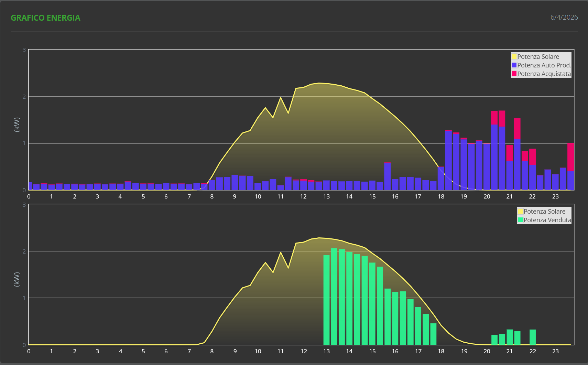The image size is (588, 365).
Task: Select the isolated green bar at hour 22
Action: coord(533,337)
